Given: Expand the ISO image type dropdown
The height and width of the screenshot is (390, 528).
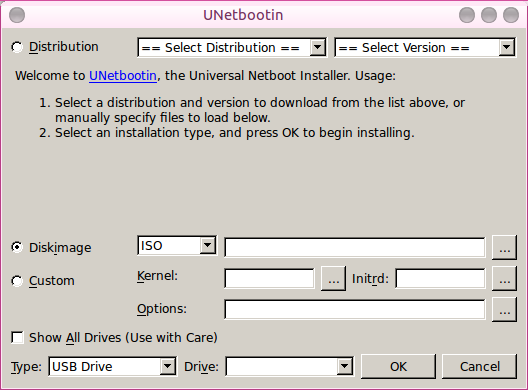Looking at the screenshot, I should [x=177, y=246].
